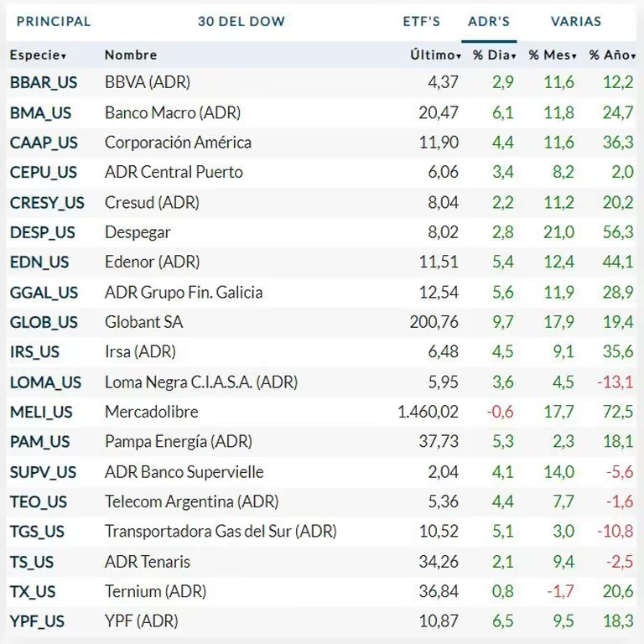Image resolution: width=644 pixels, height=644 pixels.
Task: Switch to the PRINCIPAL tab
Action: pos(54,22)
